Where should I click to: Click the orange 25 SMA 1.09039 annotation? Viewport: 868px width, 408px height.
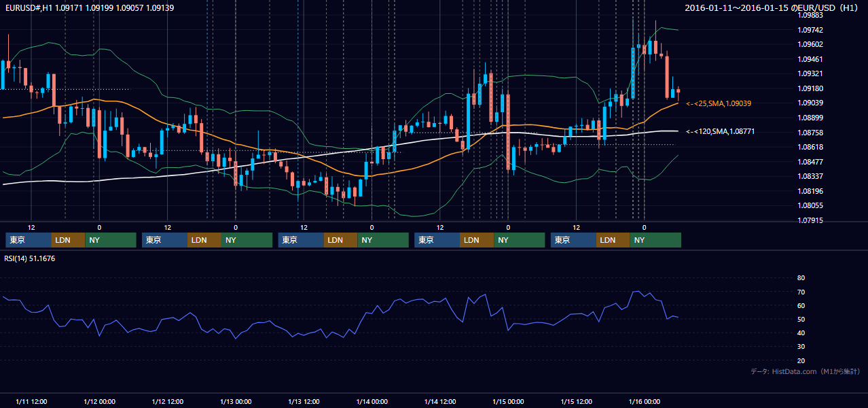719,103
